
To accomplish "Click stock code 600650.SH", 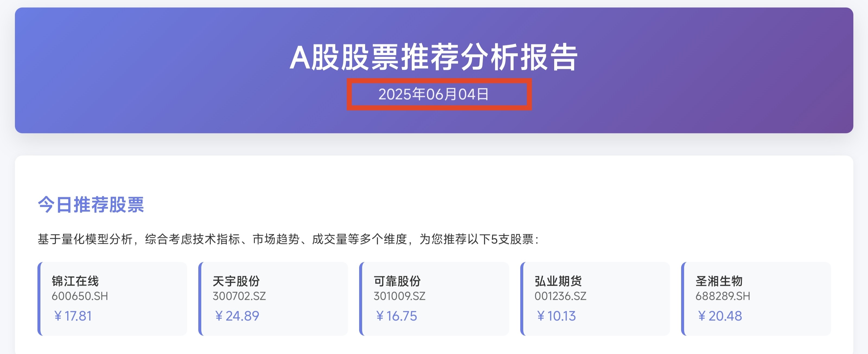I will (x=80, y=296).
